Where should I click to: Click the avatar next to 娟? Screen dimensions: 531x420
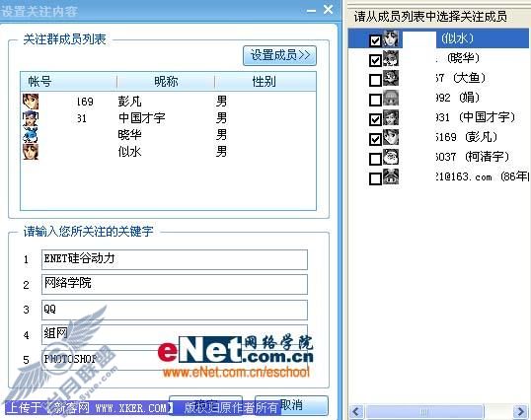391,98
